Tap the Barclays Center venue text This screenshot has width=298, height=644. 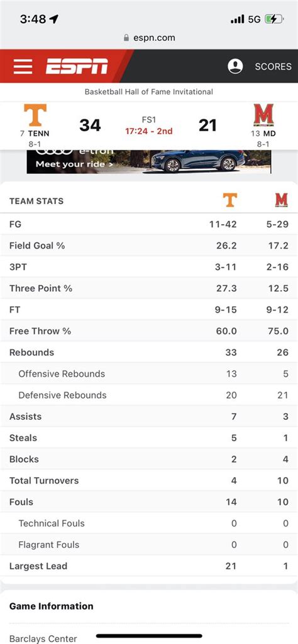click(43, 638)
